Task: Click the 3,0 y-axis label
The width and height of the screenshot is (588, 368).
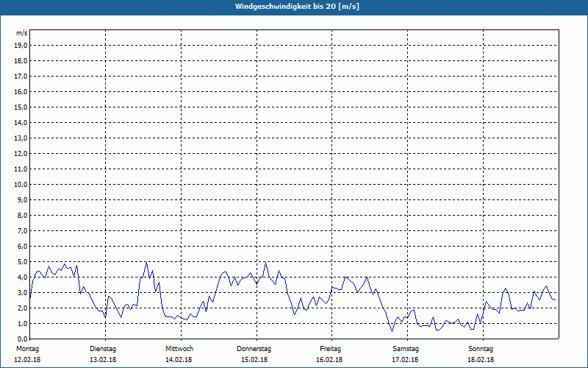Action: [x=22, y=292]
